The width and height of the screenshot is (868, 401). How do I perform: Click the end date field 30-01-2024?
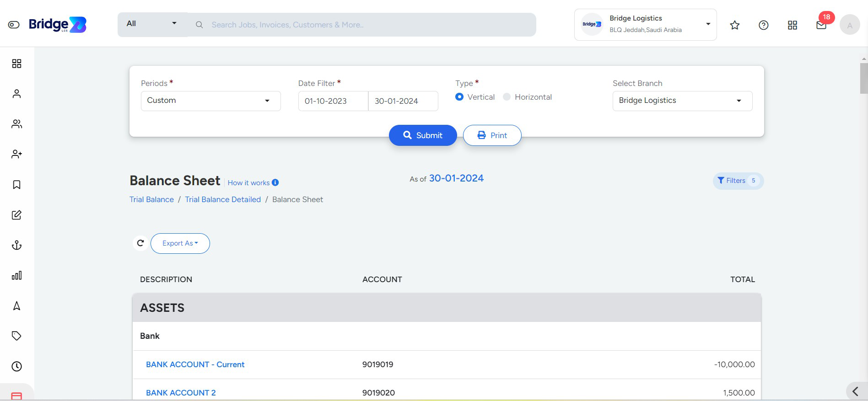point(403,101)
